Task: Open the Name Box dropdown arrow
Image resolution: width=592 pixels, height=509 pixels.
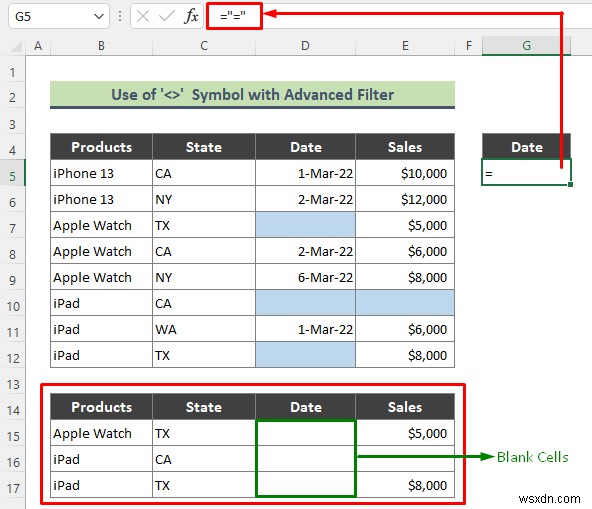Action: pyautogui.click(x=99, y=16)
